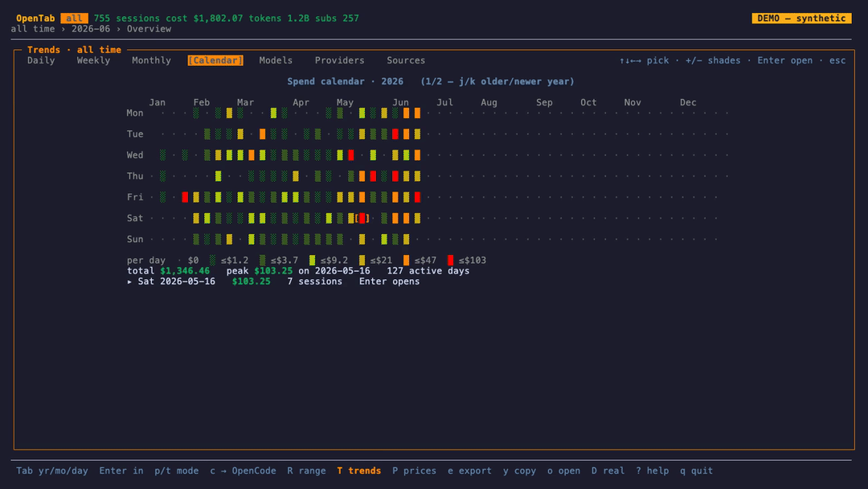Screen dimensions: 868x489
Task: Click the '755 sessions' header stat
Action: [127, 18]
